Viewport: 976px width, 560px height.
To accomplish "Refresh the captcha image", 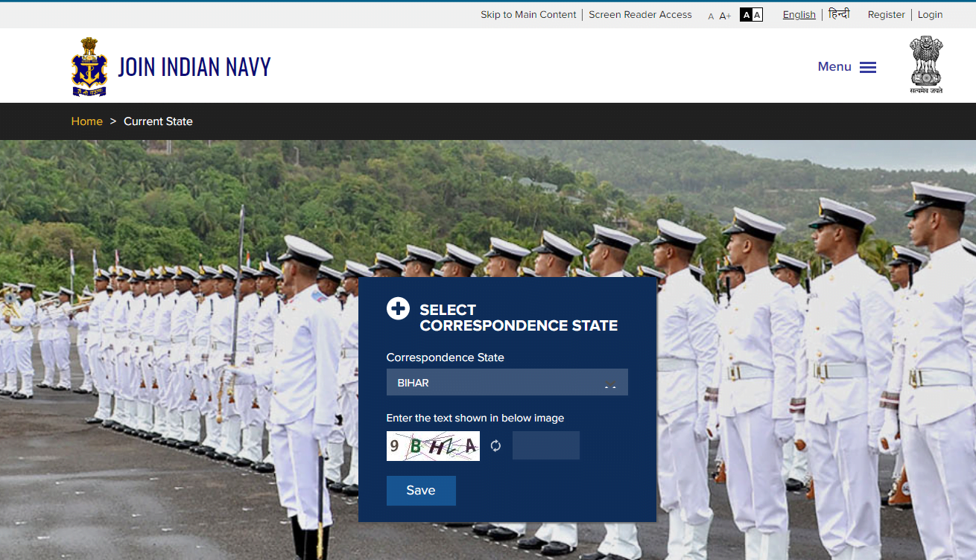I will (495, 446).
